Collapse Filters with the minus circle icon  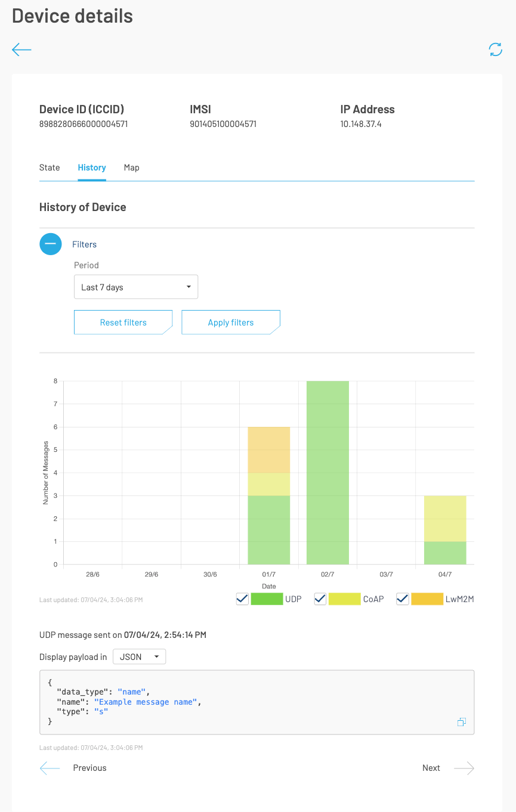tap(51, 244)
